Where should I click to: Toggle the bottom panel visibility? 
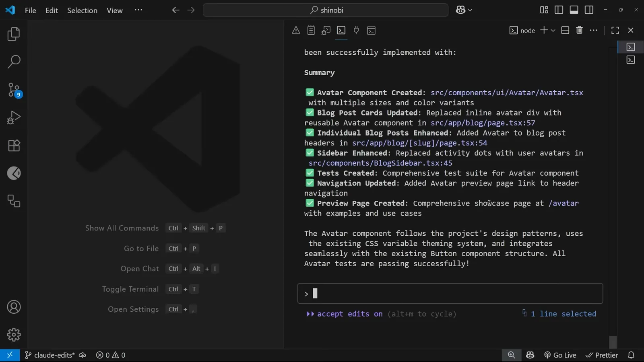[x=574, y=10]
